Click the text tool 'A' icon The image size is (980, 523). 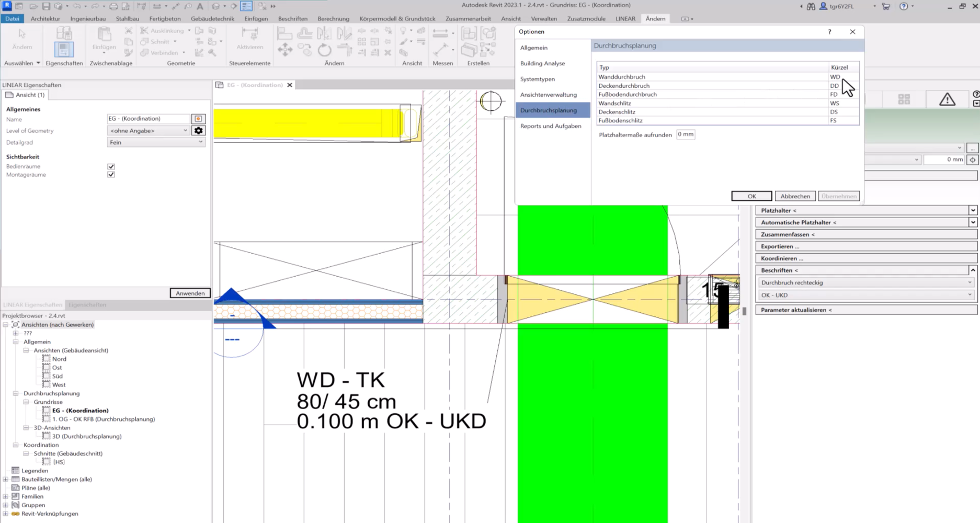click(x=200, y=6)
